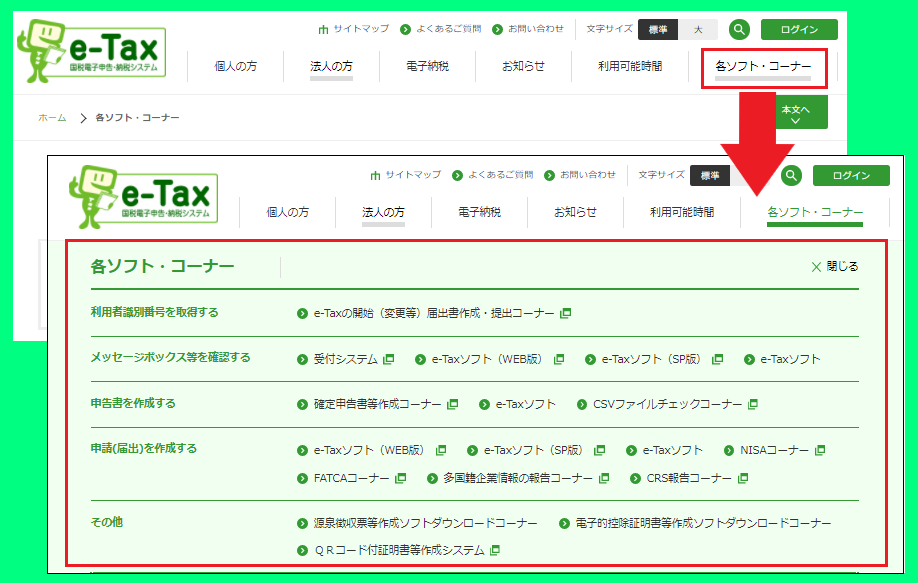Screen dimensions: 918x583
Task: Open NISAコーナー link
Action: pos(774,450)
